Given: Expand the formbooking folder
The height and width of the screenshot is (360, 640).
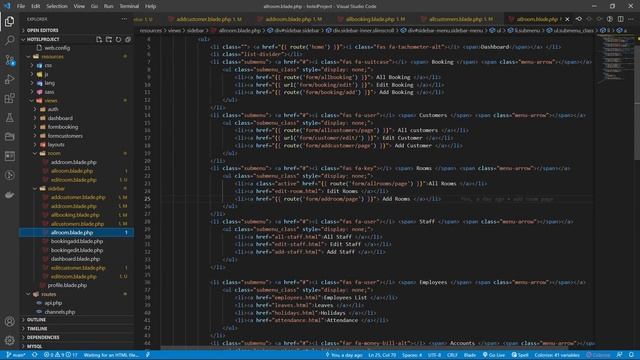Looking at the screenshot, I should (x=77, y=127).
